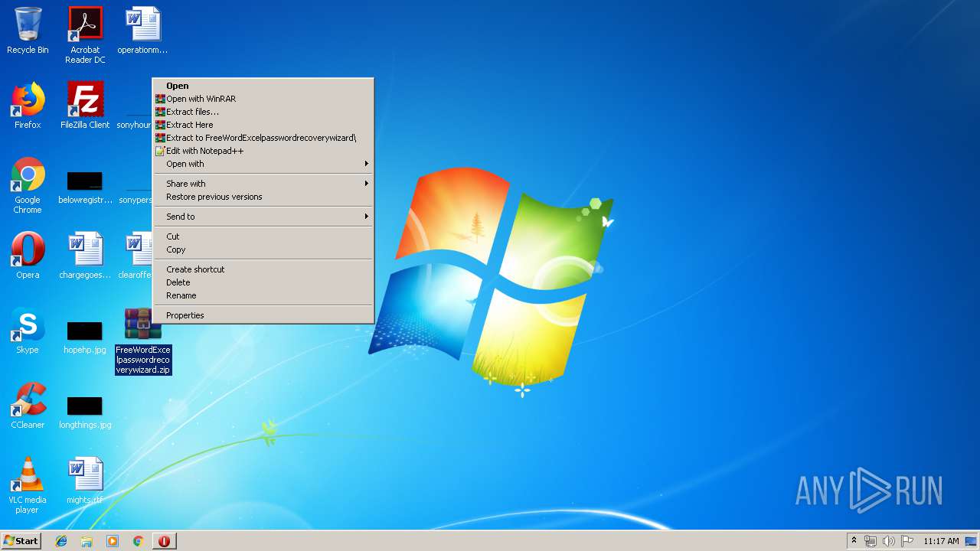Choose Rename from the context menu
Viewport: 980px width, 551px height.
point(263,295)
